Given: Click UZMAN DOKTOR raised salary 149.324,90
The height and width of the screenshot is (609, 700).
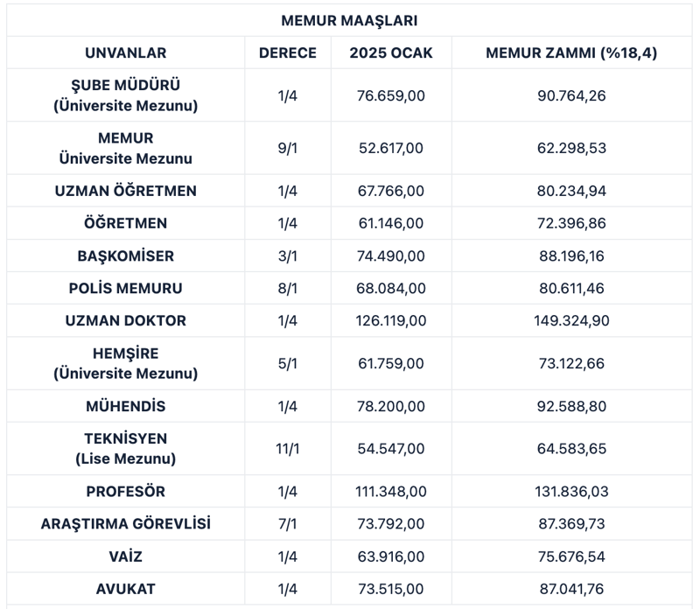Looking at the screenshot, I should 571,320.
